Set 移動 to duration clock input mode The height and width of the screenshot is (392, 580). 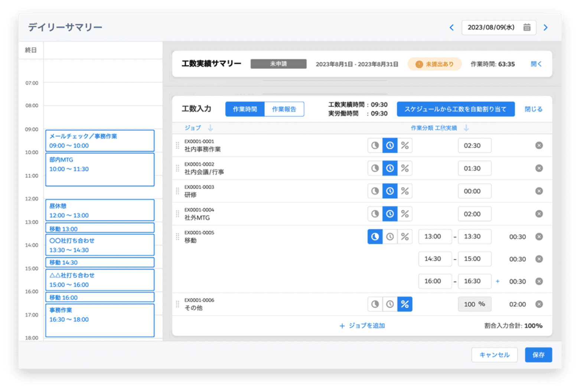pyautogui.click(x=390, y=236)
